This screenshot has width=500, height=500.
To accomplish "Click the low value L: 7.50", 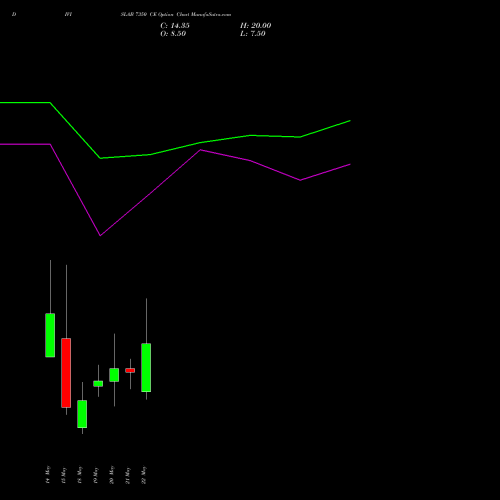I will click(253, 34).
